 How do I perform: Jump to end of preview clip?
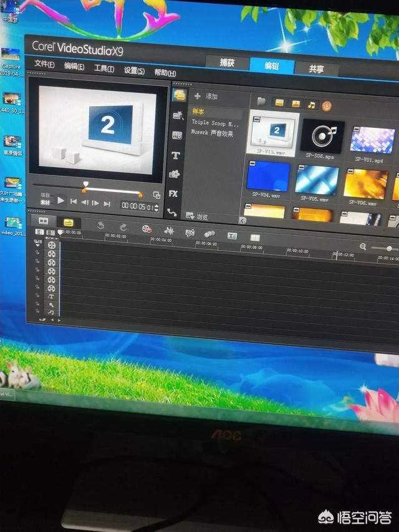(107, 204)
